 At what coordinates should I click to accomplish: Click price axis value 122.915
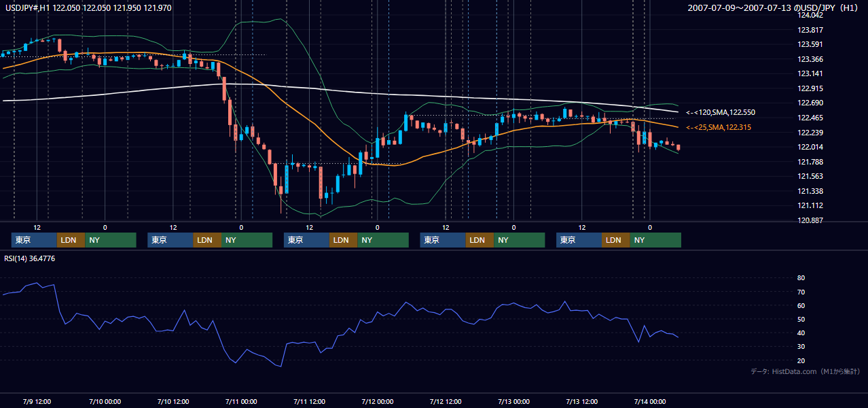[810, 88]
